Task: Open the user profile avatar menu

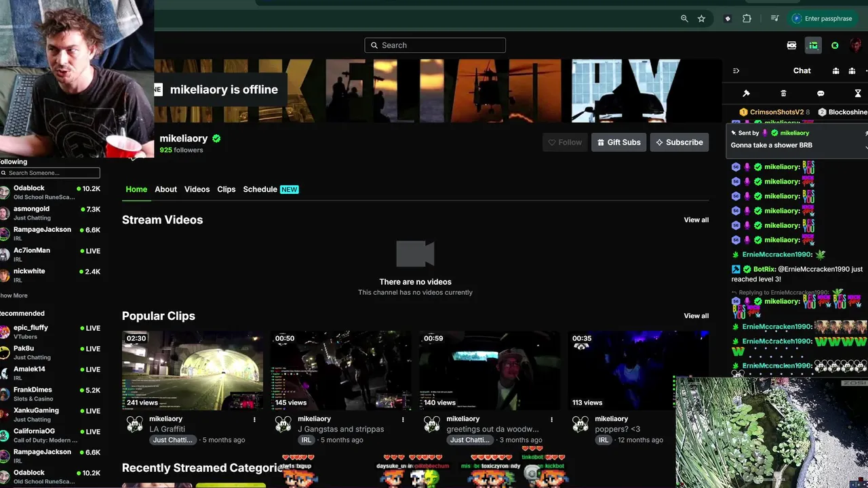Action: tap(856, 45)
